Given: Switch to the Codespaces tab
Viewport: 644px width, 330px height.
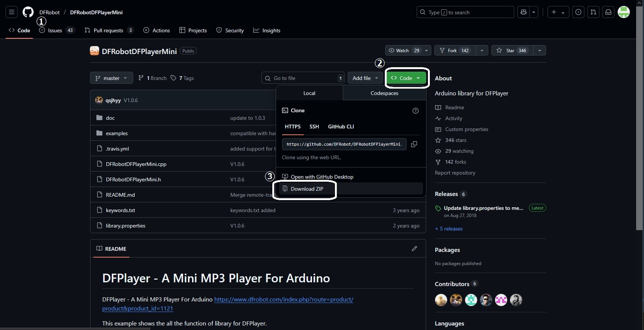Looking at the screenshot, I should click(x=384, y=93).
